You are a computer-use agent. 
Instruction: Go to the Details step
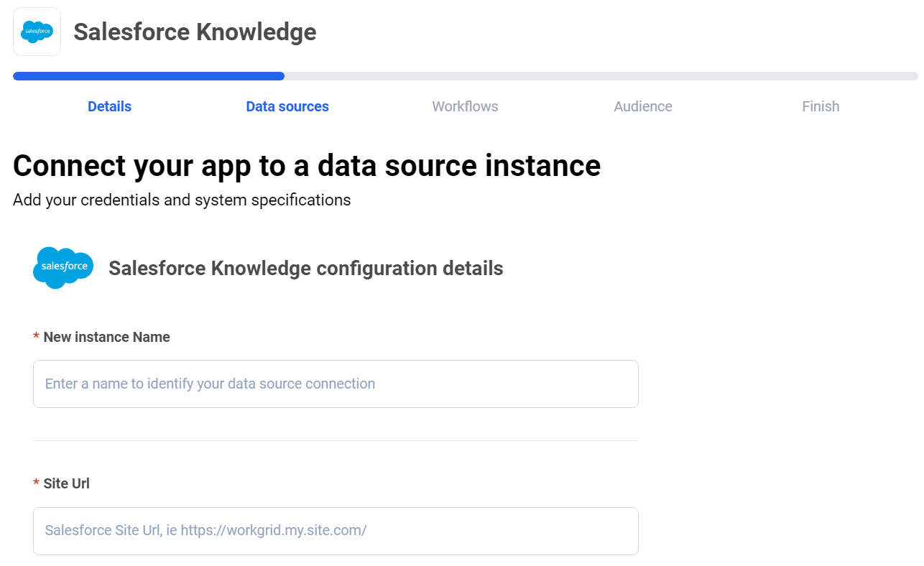[x=109, y=106]
